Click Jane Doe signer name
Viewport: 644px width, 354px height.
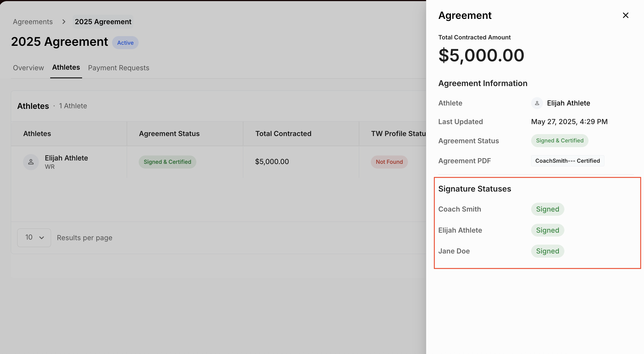pos(454,251)
